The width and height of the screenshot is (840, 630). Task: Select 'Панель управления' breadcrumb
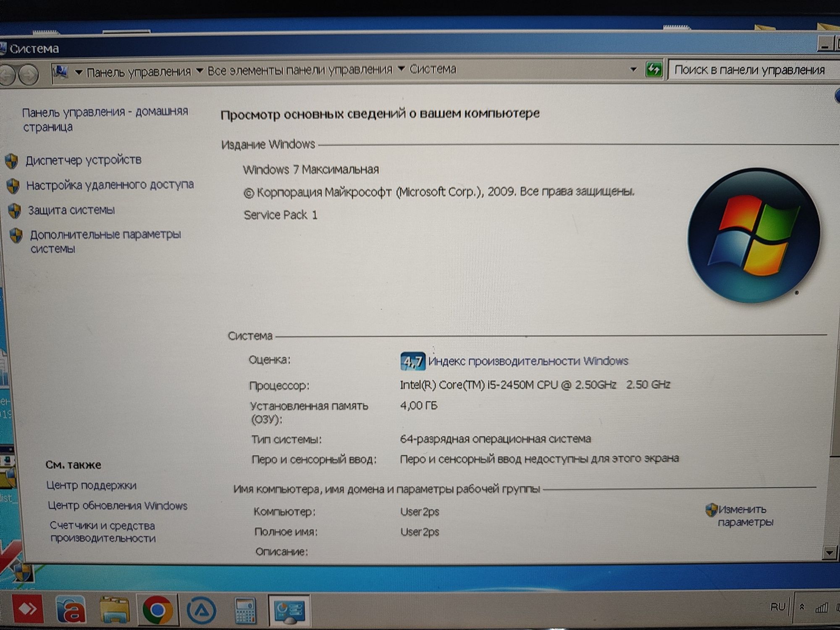[x=139, y=72]
